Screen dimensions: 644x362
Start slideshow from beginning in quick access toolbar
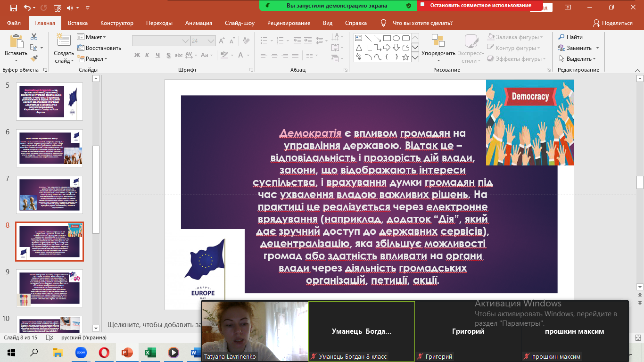tap(58, 8)
